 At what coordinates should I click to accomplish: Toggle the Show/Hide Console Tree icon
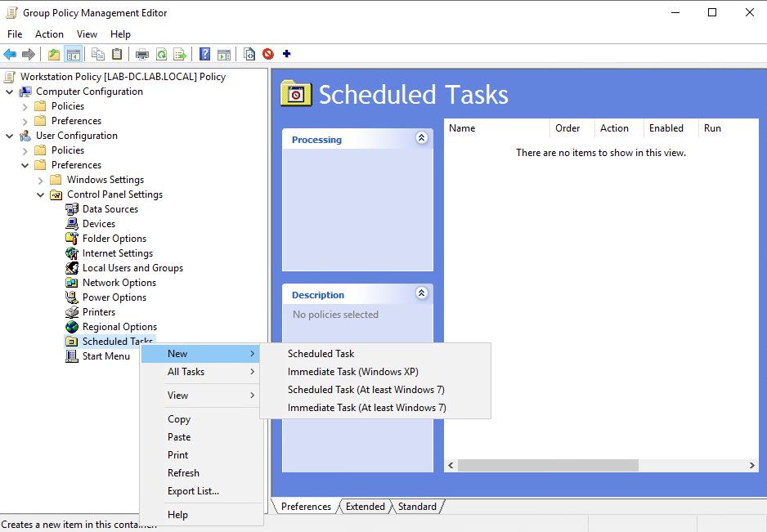click(72, 54)
